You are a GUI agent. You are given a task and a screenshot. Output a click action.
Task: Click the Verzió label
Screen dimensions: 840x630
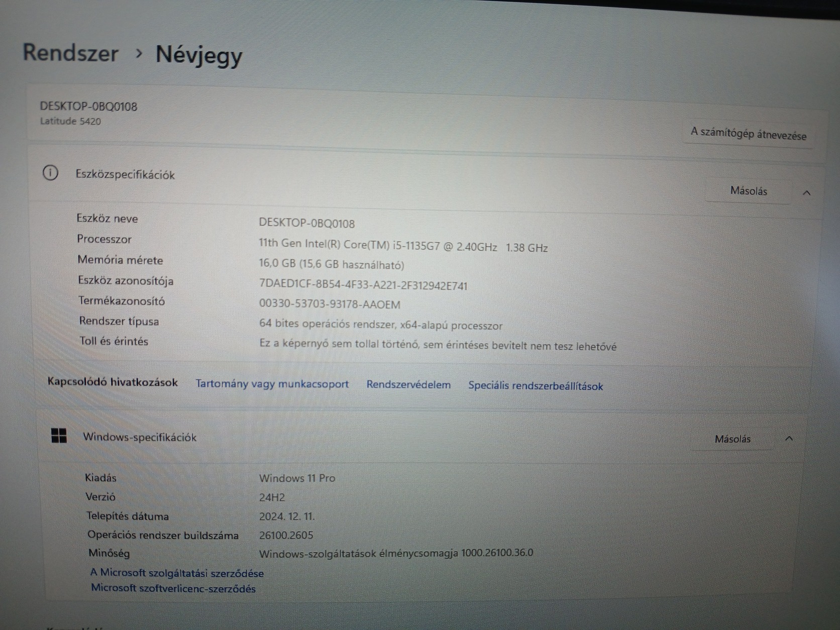click(x=100, y=496)
